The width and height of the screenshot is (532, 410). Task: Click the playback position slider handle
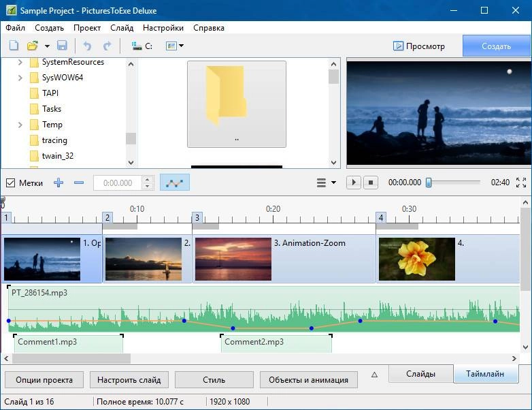[x=429, y=183]
